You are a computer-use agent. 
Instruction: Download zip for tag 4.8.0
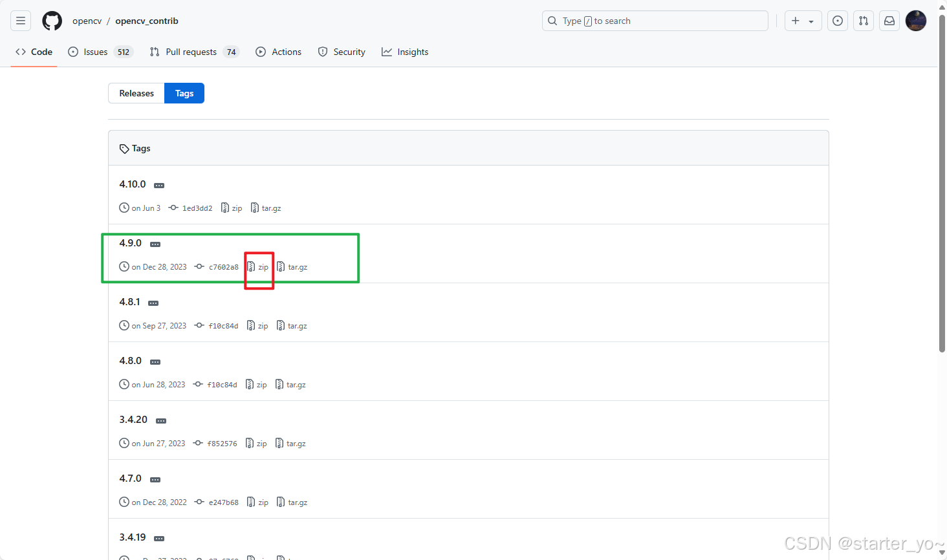tap(256, 385)
